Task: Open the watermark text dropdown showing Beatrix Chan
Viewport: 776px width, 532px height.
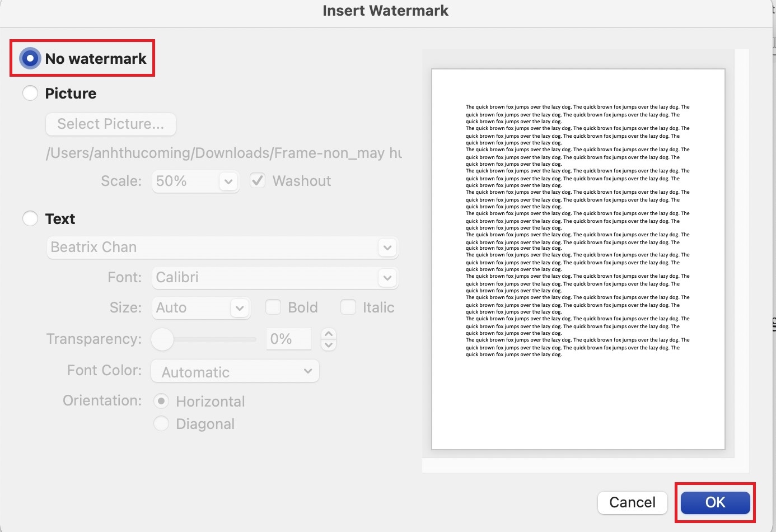Action: coord(387,248)
